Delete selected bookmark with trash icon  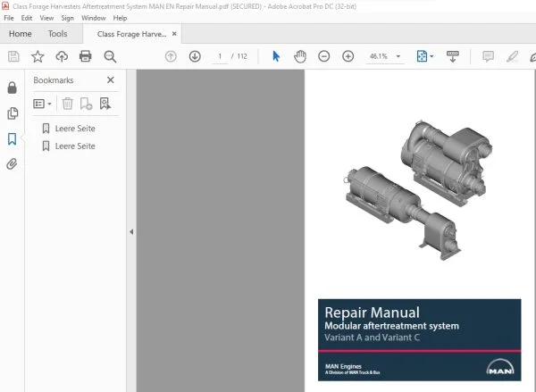pos(68,104)
